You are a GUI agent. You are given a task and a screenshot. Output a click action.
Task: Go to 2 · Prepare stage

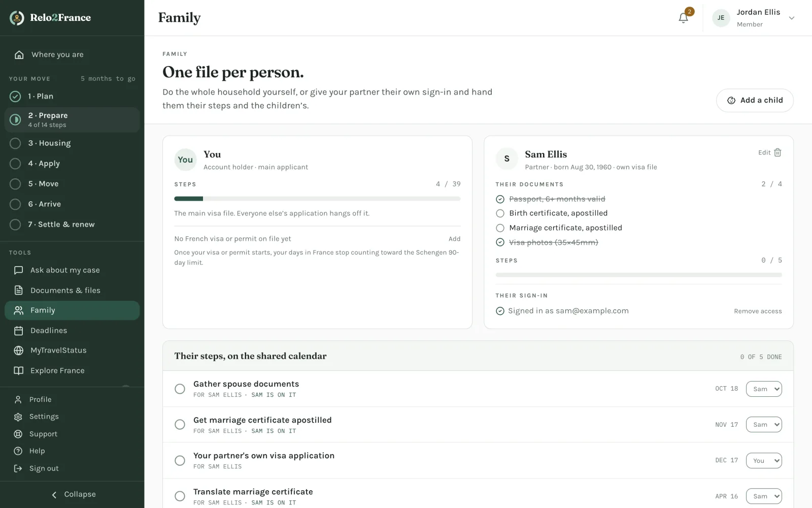click(72, 120)
